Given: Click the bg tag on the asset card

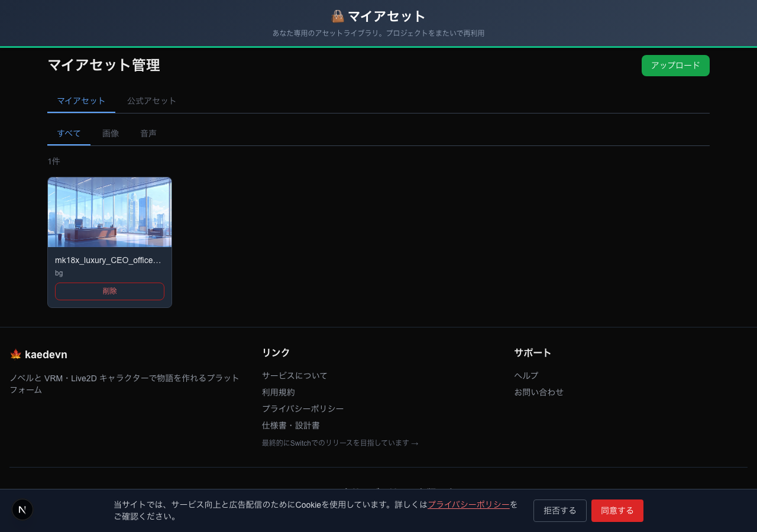Looking at the screenshot, I should point(59,273).
